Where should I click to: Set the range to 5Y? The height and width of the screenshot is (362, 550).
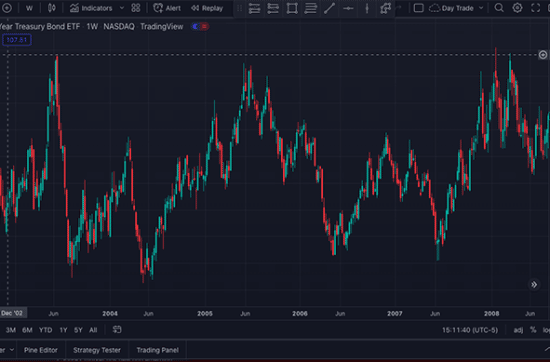(x=78, y=330)
